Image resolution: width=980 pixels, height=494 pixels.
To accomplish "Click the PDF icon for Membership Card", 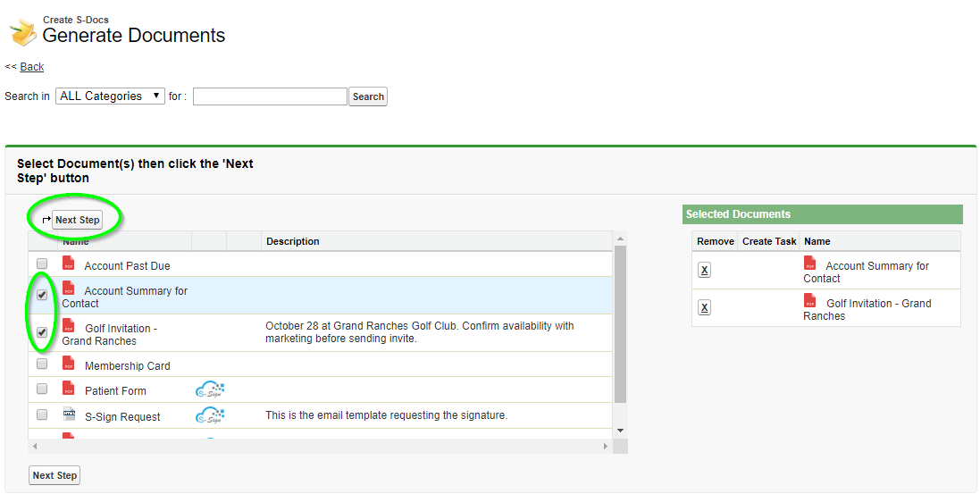I will point(68,364).
